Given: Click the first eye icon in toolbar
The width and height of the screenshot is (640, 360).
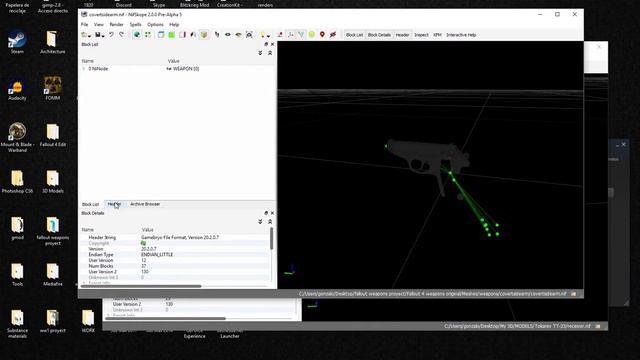Looking at the screenshot, I should click(228, 35).
